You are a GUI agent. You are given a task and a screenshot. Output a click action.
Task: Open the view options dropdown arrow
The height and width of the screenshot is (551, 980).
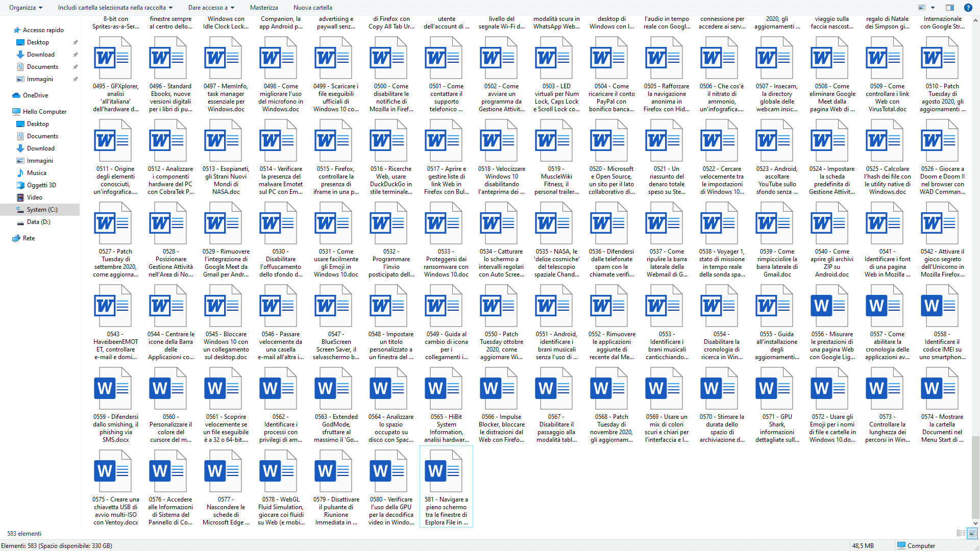coord(933,8)
